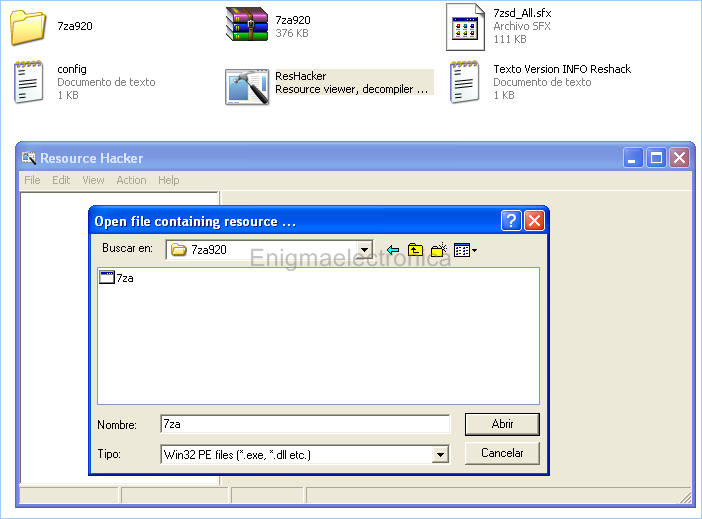Click the Win32 PE files type text
This screenshot has width=702, height=519.
tap(237, 455)
